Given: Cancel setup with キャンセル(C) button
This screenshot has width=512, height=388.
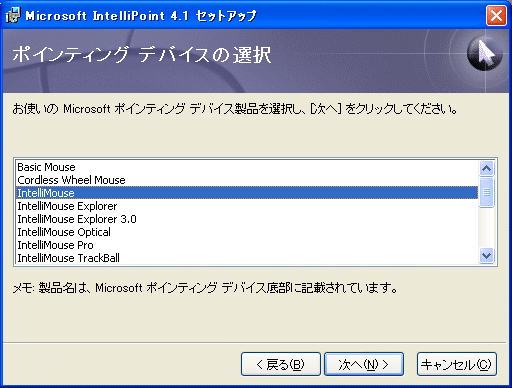Looking at the screenshot, I should (x=457, y=364).
